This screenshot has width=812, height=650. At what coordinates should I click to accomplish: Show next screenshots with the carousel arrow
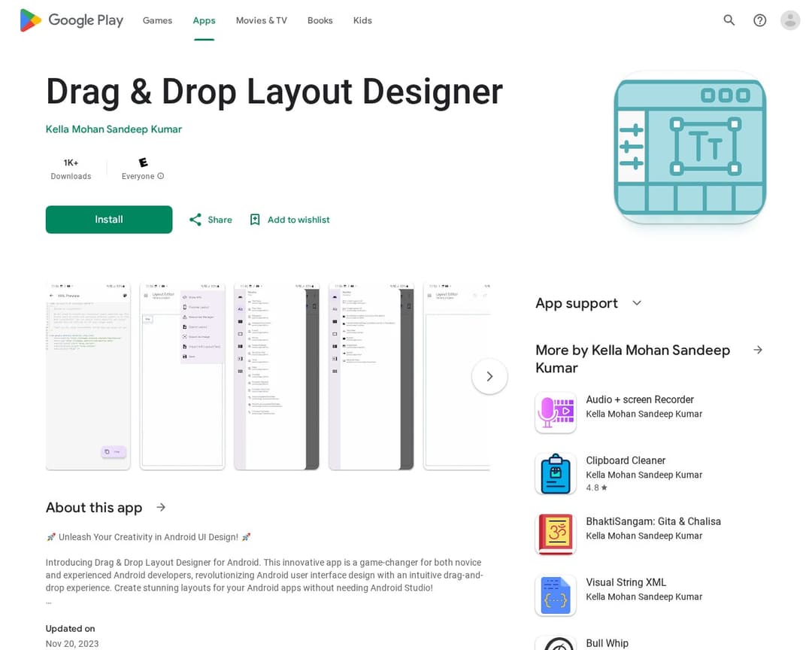489,376
